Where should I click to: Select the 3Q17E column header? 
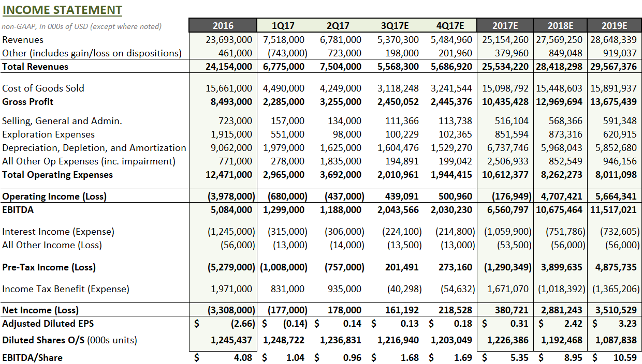(395, 25)
